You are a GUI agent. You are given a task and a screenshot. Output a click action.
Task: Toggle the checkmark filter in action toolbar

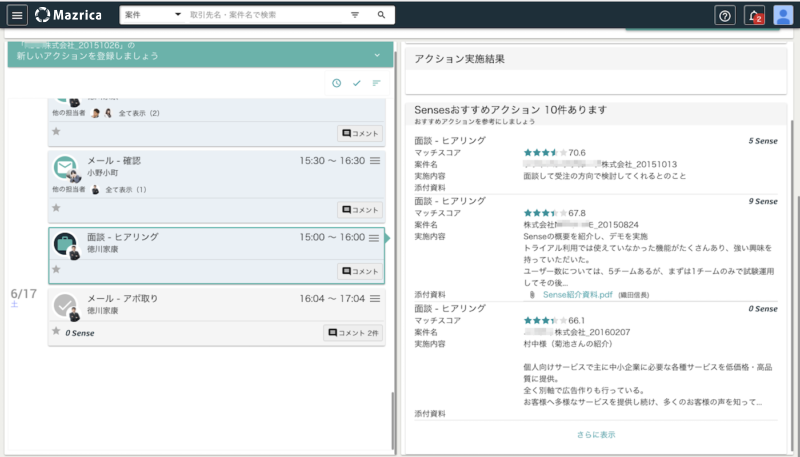pos(357,83)
